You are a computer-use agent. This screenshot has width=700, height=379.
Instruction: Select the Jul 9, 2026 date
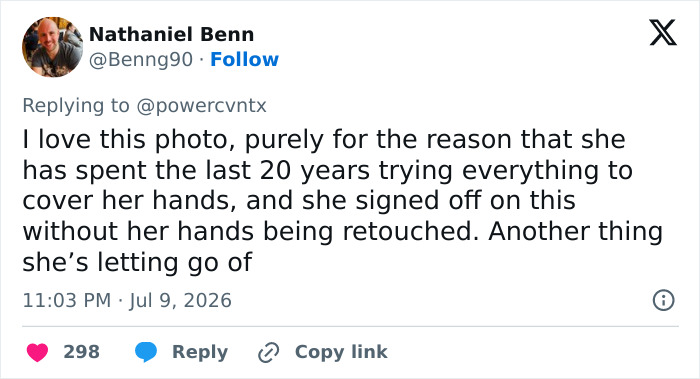[x=180, y=300]
